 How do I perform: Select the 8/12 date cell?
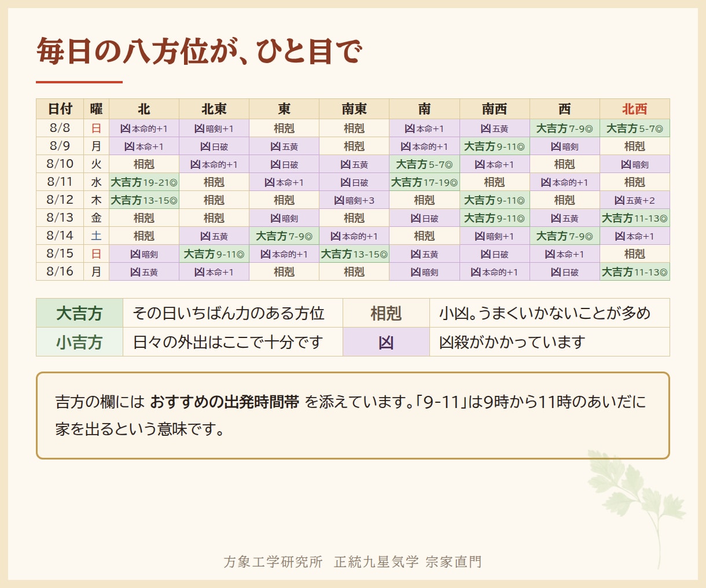[x=60, y=200]
